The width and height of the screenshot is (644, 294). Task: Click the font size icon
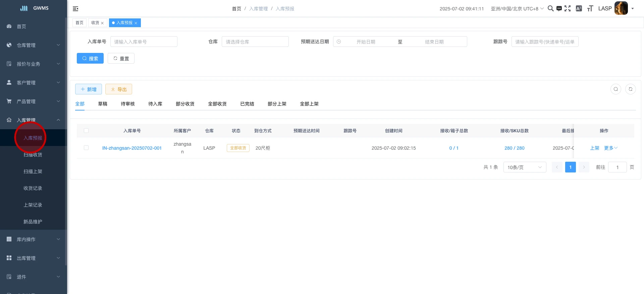point(590,8)
